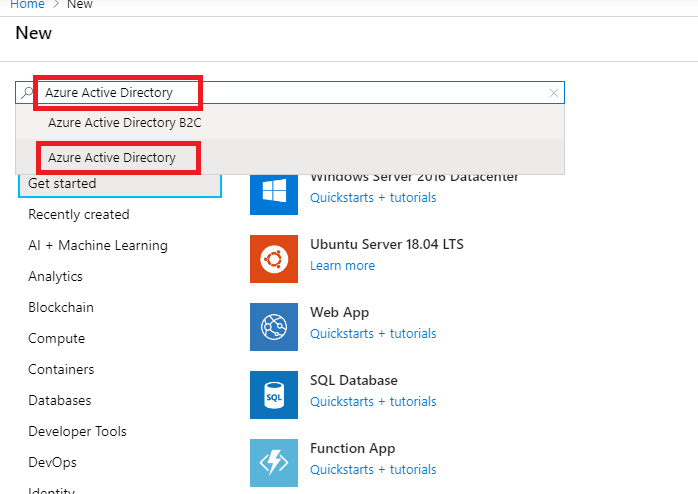Open Web App Quickstarts + tutorials link
Image resolution: width=698 pixels, height=494 pixels.
coord(373,334)
